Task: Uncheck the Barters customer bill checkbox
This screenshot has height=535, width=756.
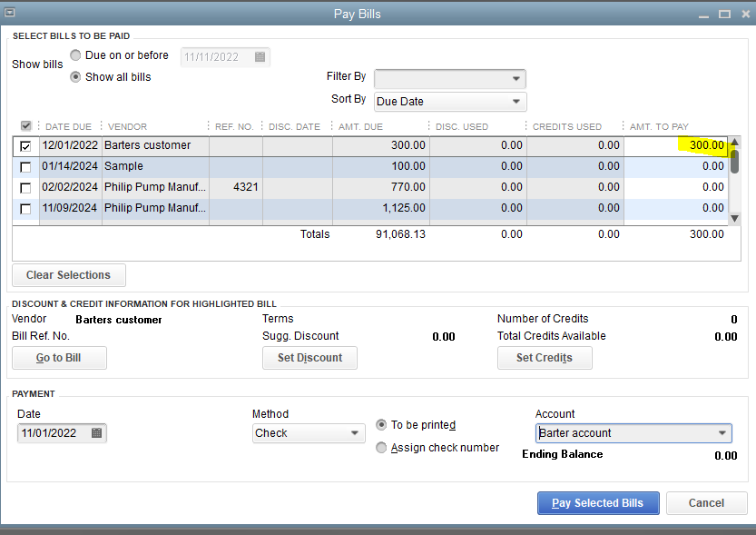Action: click(25, 146)
